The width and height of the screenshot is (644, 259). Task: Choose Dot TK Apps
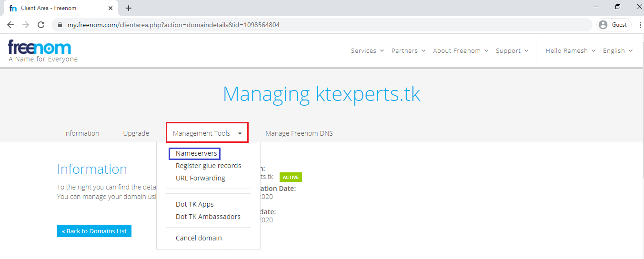coord(195,204)
